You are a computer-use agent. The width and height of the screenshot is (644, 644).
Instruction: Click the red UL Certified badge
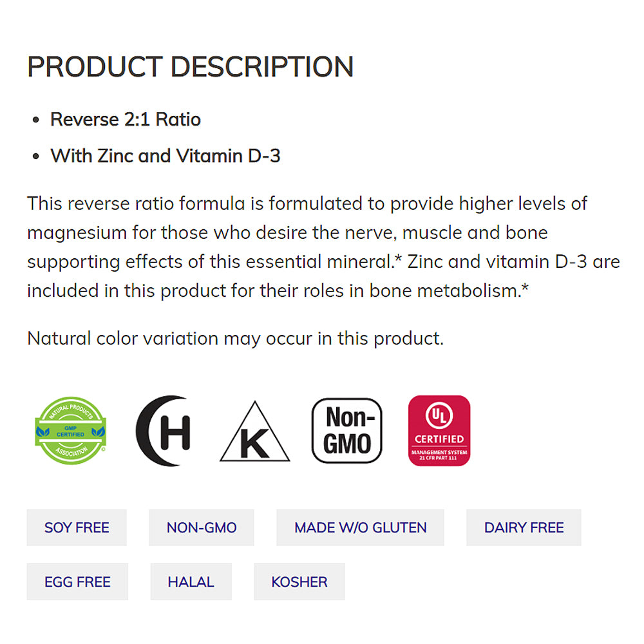tap(439, 430)
